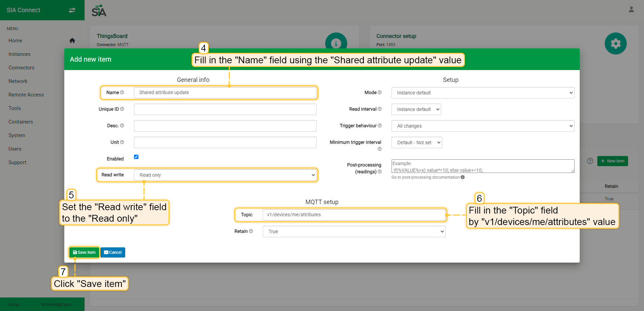
Task: Go to Connectors in sidebar menu
Action: point(21,68)
